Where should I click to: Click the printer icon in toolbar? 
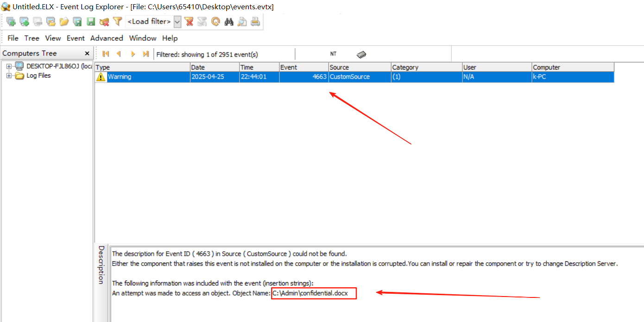tap(255, 21)
